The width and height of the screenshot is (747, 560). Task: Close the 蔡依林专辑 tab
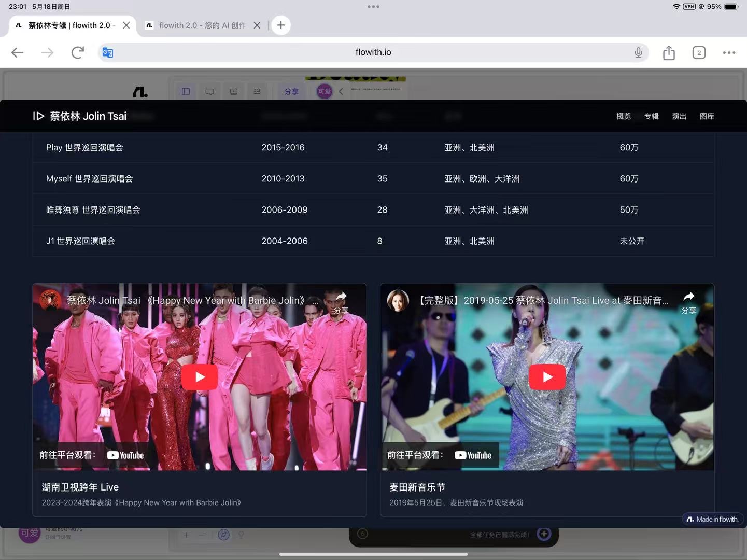pyautogui.click(x=126, y=25)
